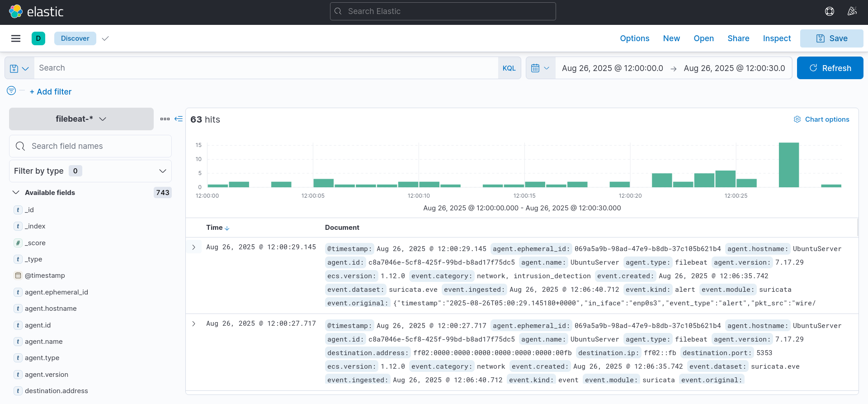Open the main navigation hamburger menu
Image resolution: width=868 pixels, height=404 pixels.
[16, 38]
